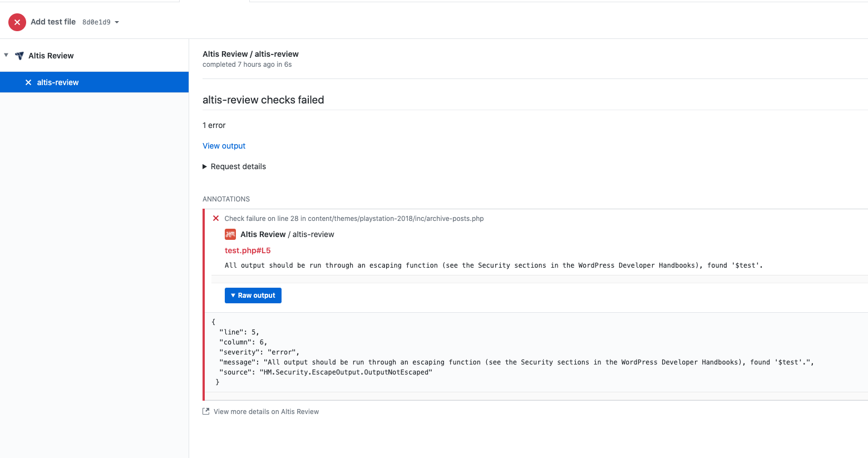
Task: Collapse the Raw output section
Action: pyautogui.click(x=253, y=295)
